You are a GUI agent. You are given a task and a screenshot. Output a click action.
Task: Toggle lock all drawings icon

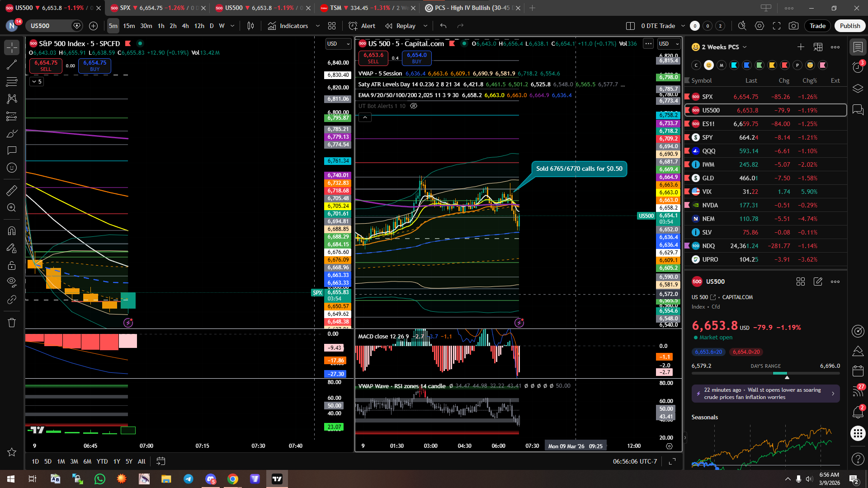pos(12,265)
